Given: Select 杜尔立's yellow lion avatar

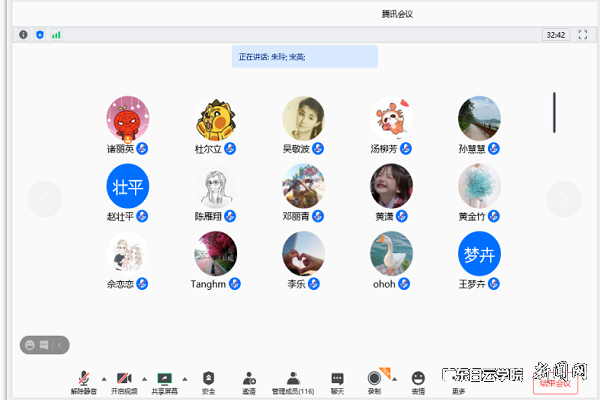Looking at the screenshot, I should point(215,118).
